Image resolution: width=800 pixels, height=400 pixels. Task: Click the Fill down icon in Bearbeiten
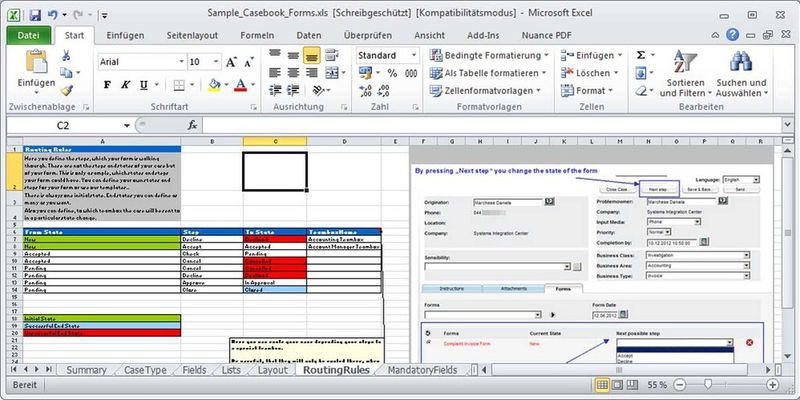click(x=641, y=73)
